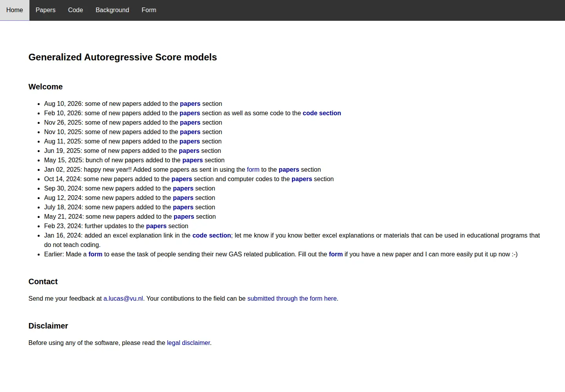Click the 'Aug 10, 2026' date text
The width and height of the screenshot is (565, 392).
click(x=63, y=104)
